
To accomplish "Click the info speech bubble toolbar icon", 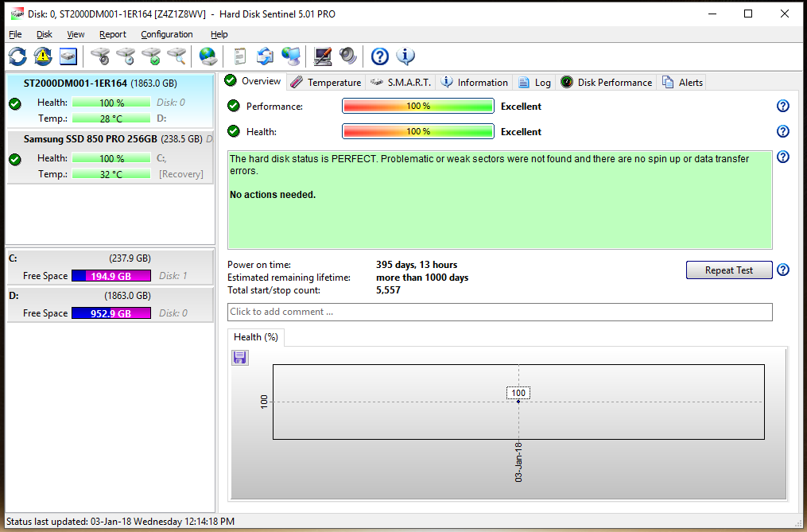I will [405, 56].
